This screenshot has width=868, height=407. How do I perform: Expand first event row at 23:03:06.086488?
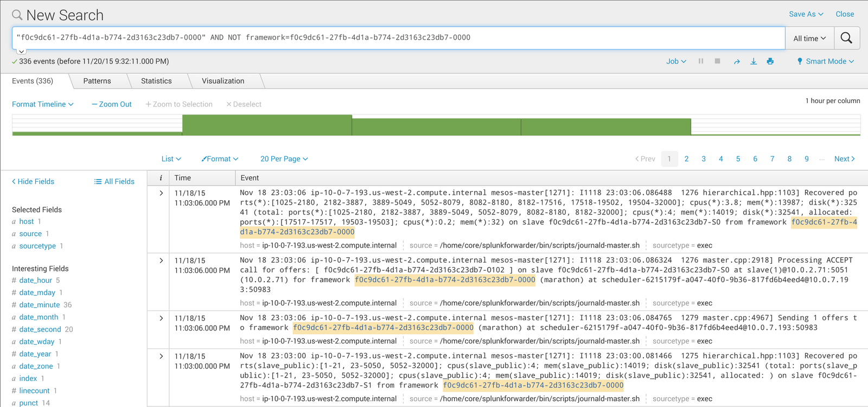tap(161, 193)
